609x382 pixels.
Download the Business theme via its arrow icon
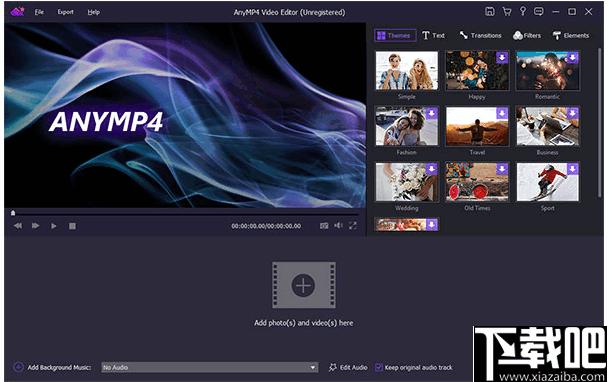click(572, 113)
